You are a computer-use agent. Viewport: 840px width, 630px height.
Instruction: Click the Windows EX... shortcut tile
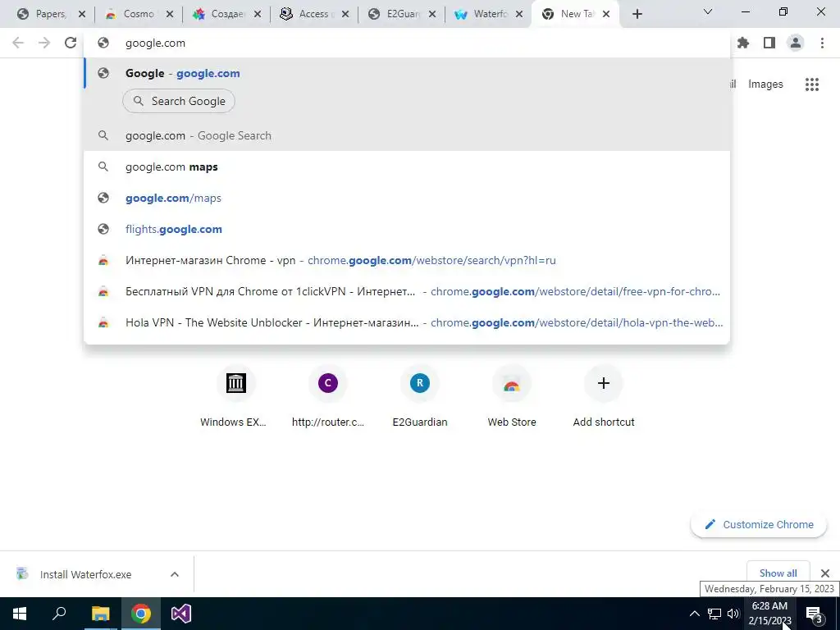234,397
